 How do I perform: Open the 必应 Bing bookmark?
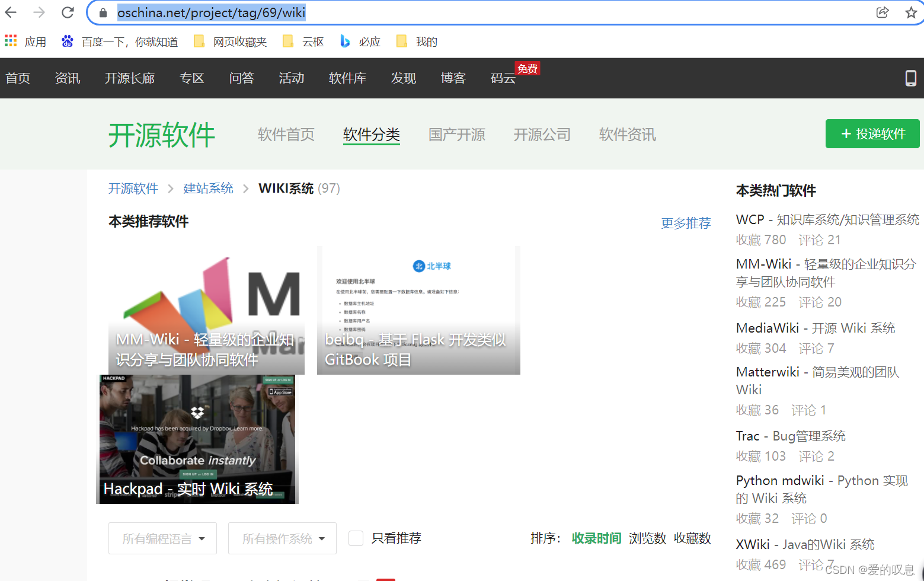point(360,41)
